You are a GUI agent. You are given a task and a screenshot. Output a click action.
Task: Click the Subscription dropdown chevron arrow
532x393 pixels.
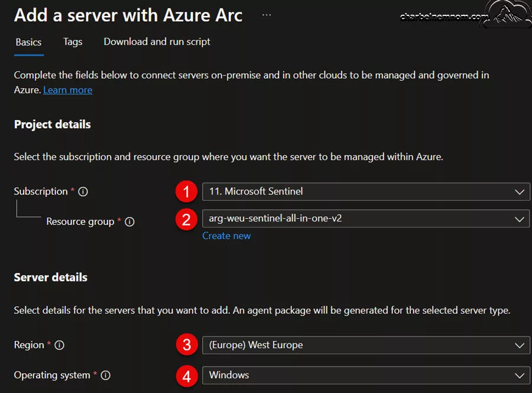(520, 192)
